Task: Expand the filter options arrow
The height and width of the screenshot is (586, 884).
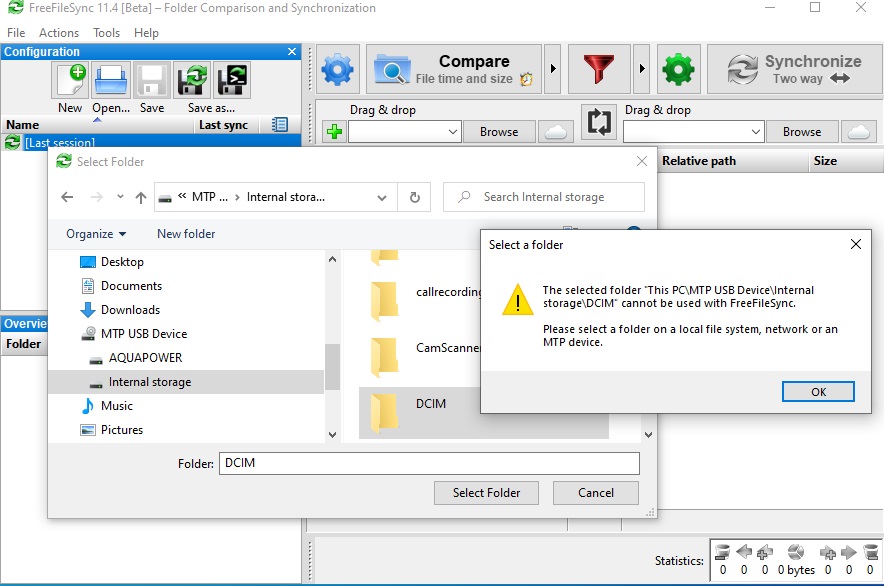Action: (642, 69)
